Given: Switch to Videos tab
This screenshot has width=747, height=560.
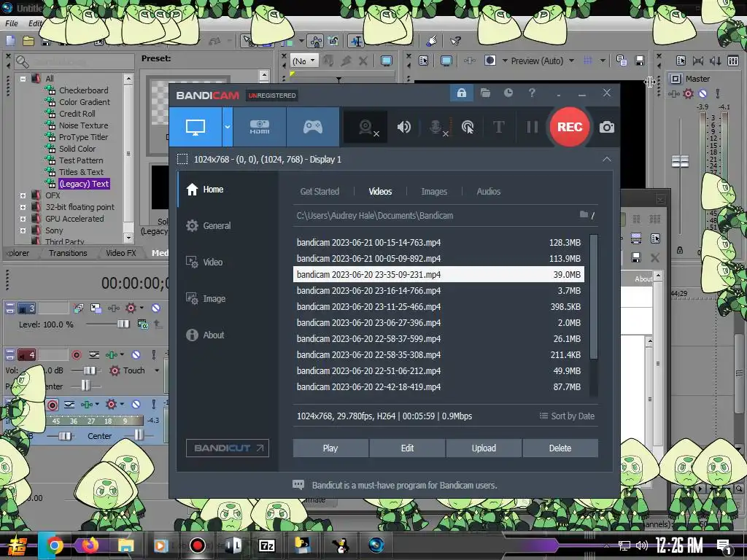Looking at the screenshot, I should click(380, 192).
